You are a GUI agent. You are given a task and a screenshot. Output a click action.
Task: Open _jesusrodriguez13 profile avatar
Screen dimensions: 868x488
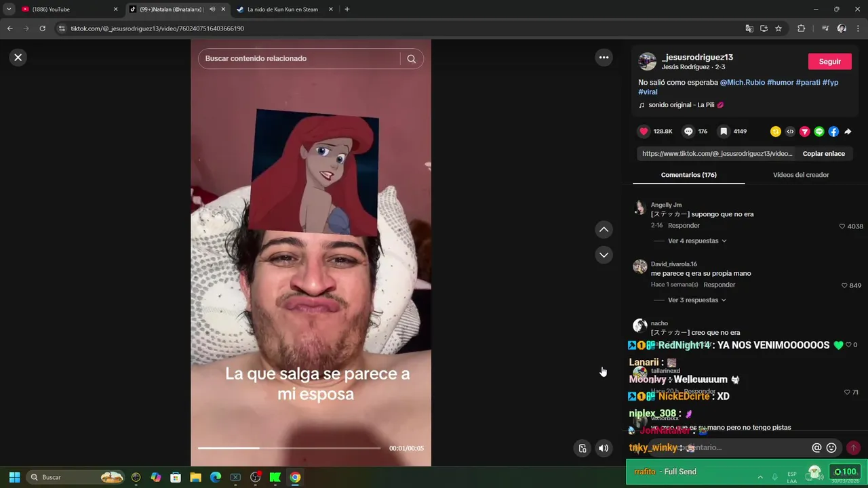pos(647,62)
